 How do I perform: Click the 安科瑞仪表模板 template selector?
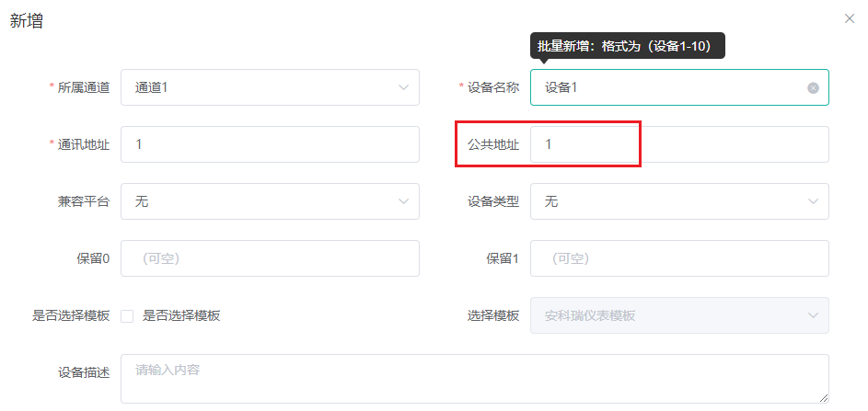point(680,315)
